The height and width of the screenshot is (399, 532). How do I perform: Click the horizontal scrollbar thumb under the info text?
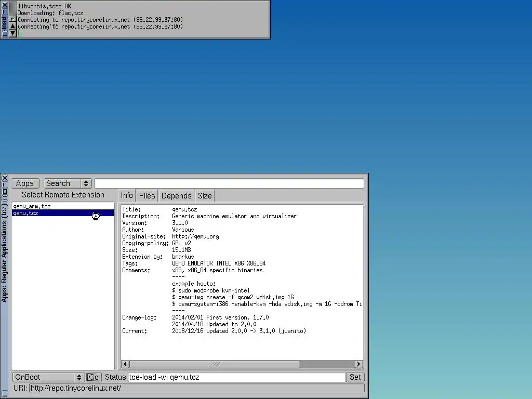[x=215, y=364]
